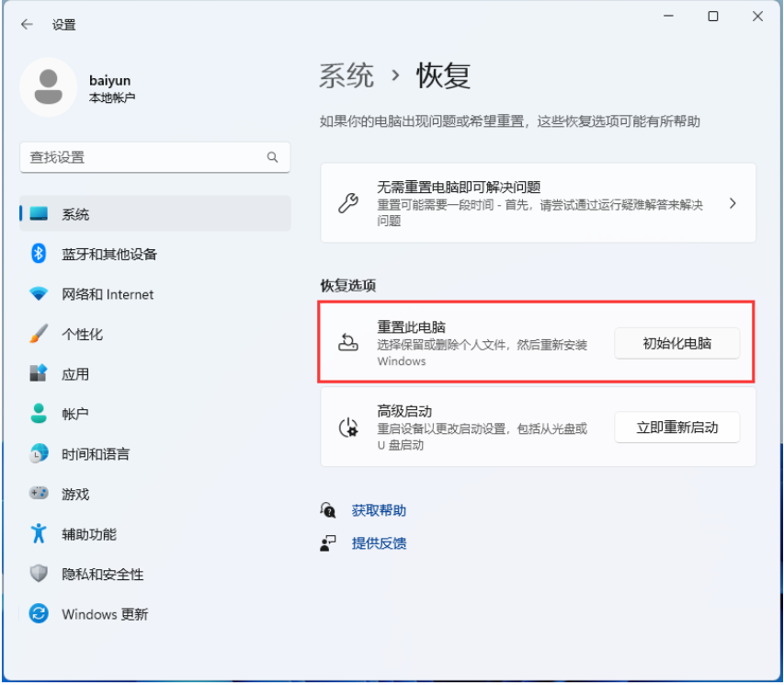Click the person icon beside 帐户
The image size is (784, 685).
(x=39, y=414)
